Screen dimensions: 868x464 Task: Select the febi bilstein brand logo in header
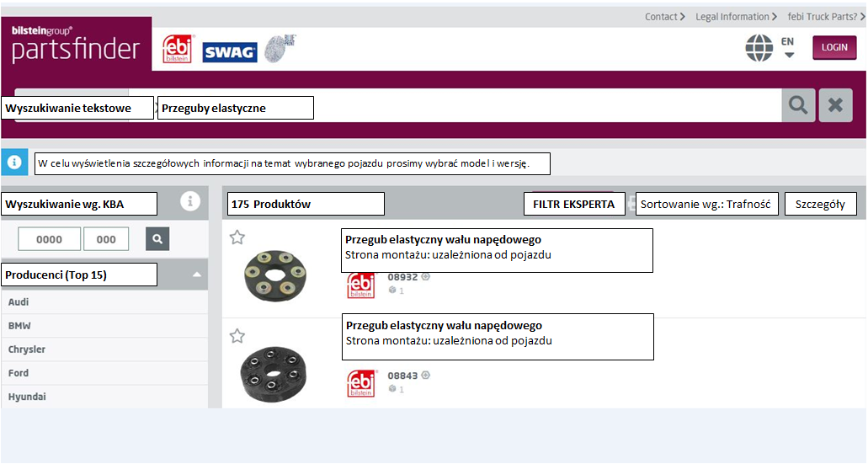[x=177, y=49]
